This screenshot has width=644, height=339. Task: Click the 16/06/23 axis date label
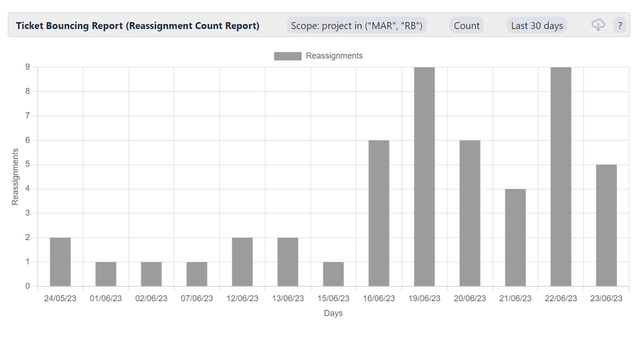(378, 298)
